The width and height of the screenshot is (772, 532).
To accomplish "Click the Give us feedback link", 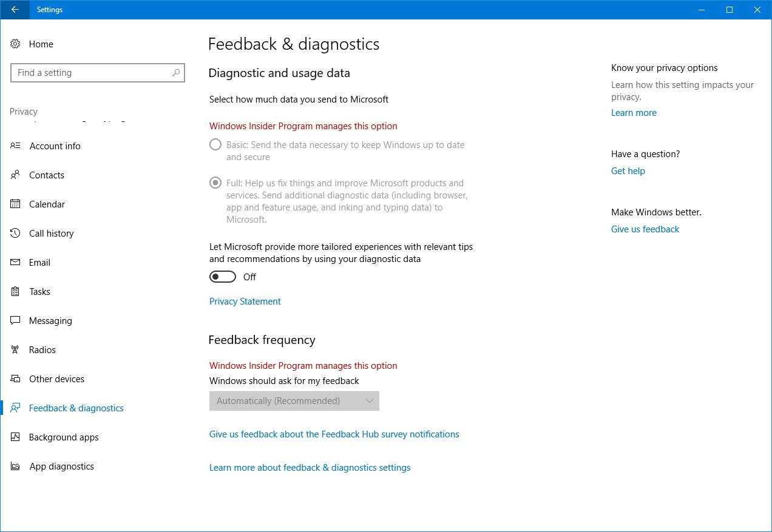I will coord(645,229).
